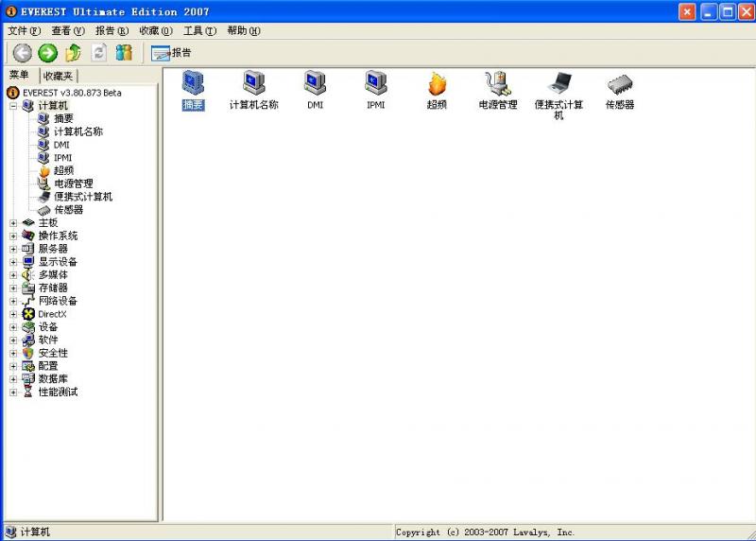756x541 pixels.
Task: Open the 传感器 chip icon in right pane
Action: click(620, 91)
